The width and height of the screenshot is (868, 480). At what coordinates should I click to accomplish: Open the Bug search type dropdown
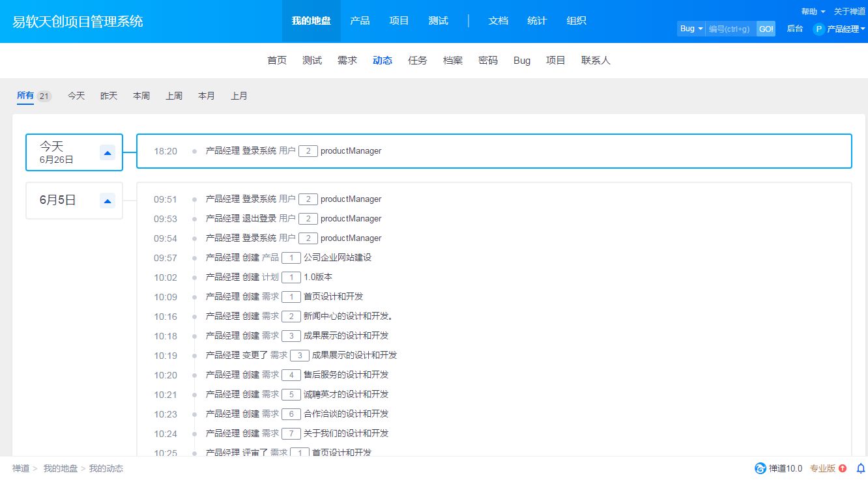(x=691, y=29)
